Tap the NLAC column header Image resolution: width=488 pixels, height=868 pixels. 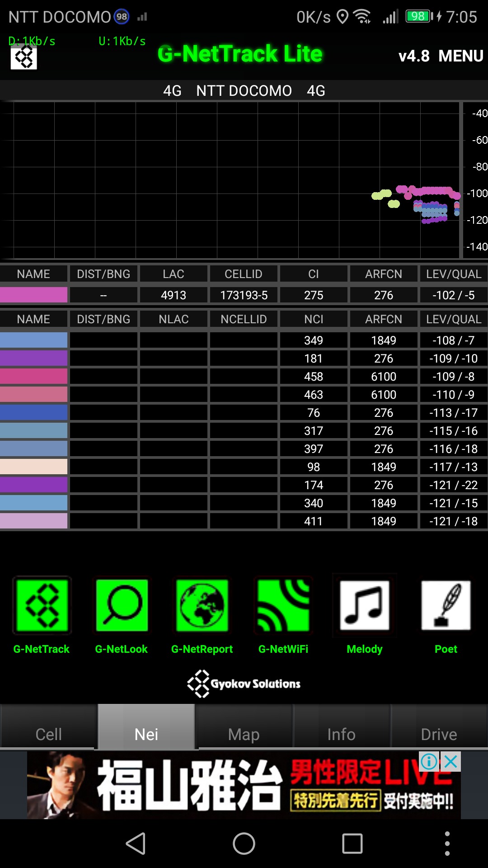(x=174, y=319)
